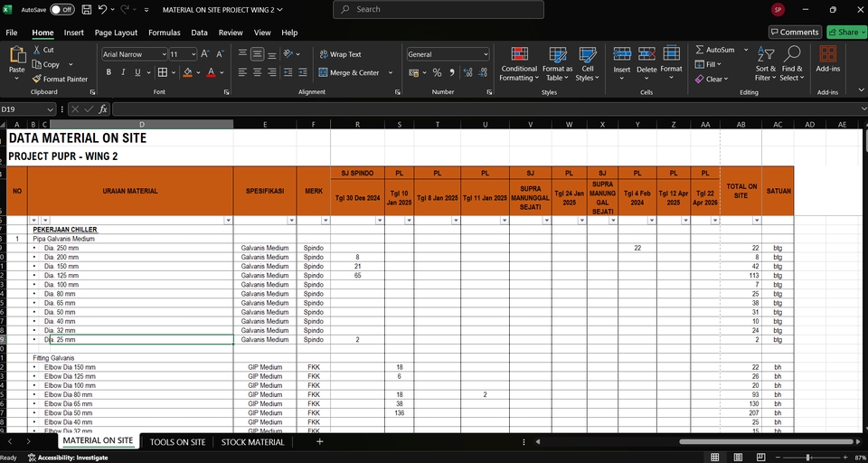Click the Merge & Center icon

[x=323, y=72]
